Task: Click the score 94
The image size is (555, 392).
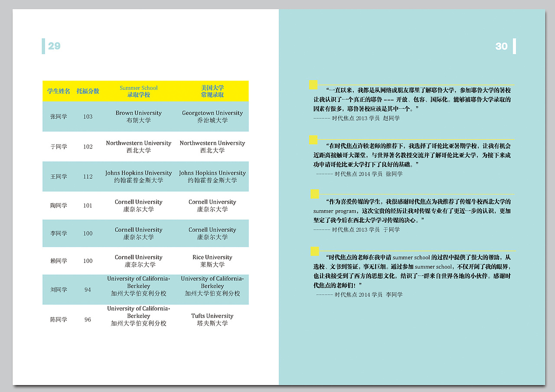Action: click(x=88, y=290)
